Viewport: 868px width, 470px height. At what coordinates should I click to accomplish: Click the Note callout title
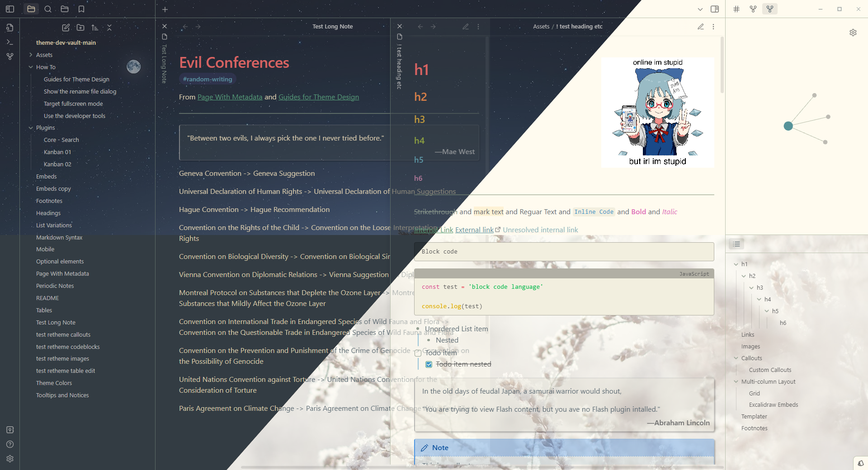(440, 448)
